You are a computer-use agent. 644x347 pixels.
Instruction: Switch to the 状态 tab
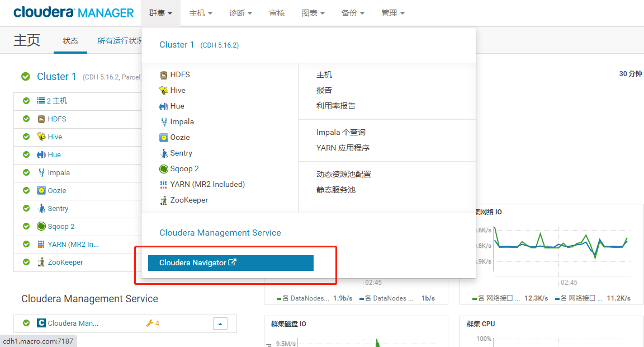coord(70,41)
